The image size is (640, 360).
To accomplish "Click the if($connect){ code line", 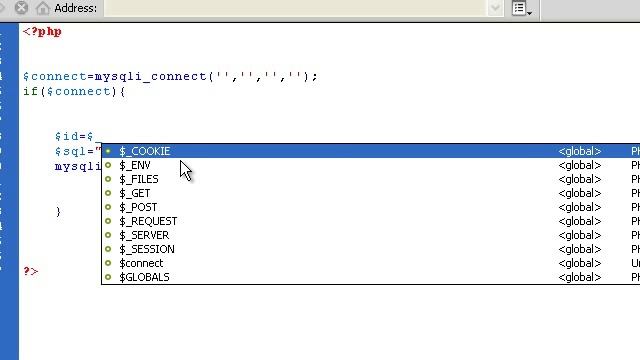I will coord(74,91).
